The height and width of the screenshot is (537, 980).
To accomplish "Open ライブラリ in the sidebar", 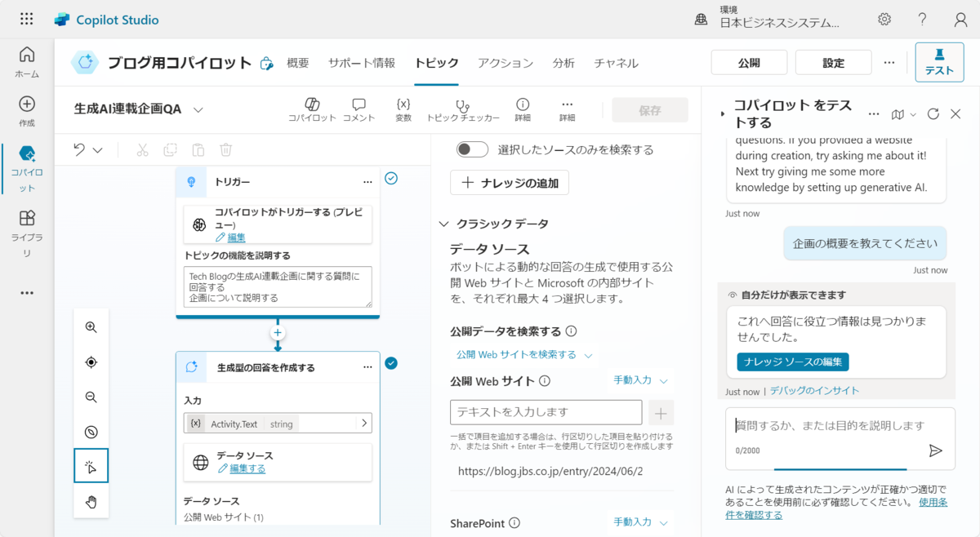I will [27, 233].
